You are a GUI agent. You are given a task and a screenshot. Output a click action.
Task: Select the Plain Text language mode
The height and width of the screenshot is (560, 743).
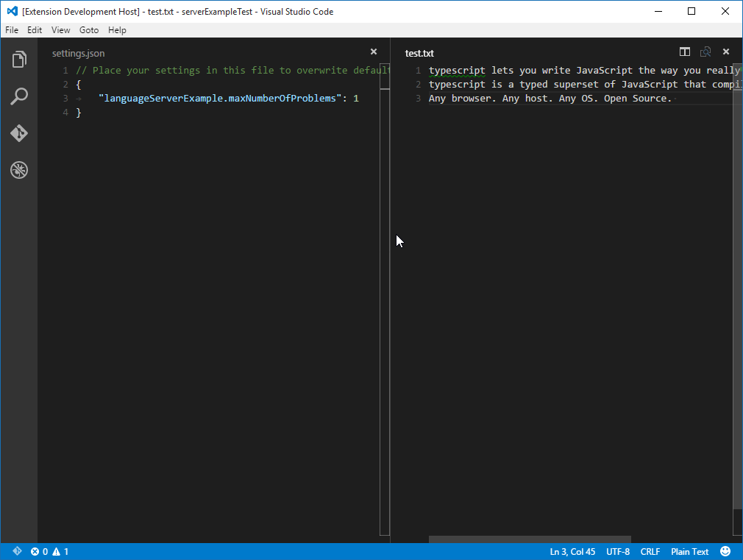(x=689, y=551)
